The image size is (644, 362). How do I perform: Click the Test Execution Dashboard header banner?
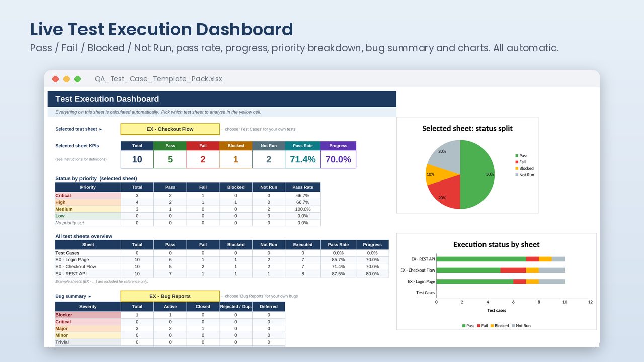pos(222,99)
